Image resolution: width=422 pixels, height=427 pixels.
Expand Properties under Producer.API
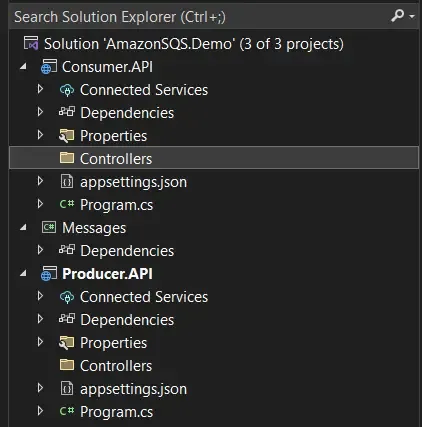click(x=40, y=342)
